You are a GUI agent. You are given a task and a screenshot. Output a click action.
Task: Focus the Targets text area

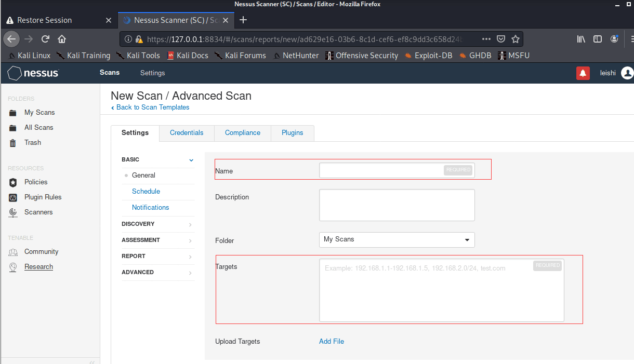coord(442,291)
